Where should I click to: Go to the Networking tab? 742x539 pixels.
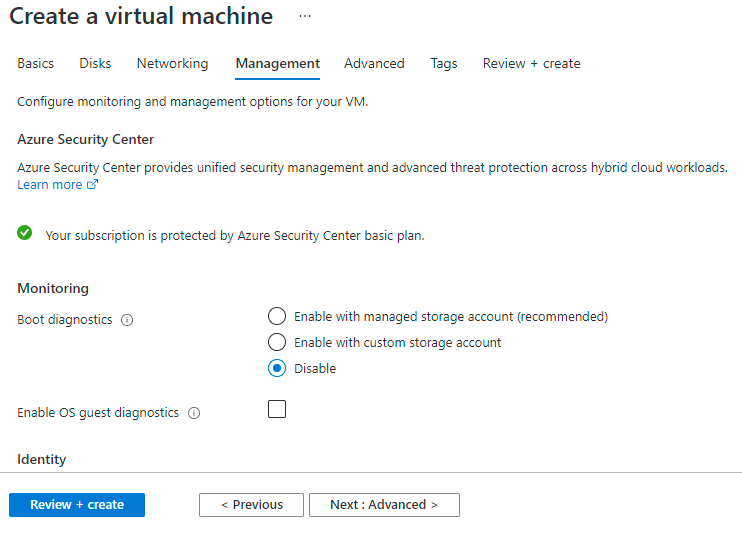click(173, 63)
